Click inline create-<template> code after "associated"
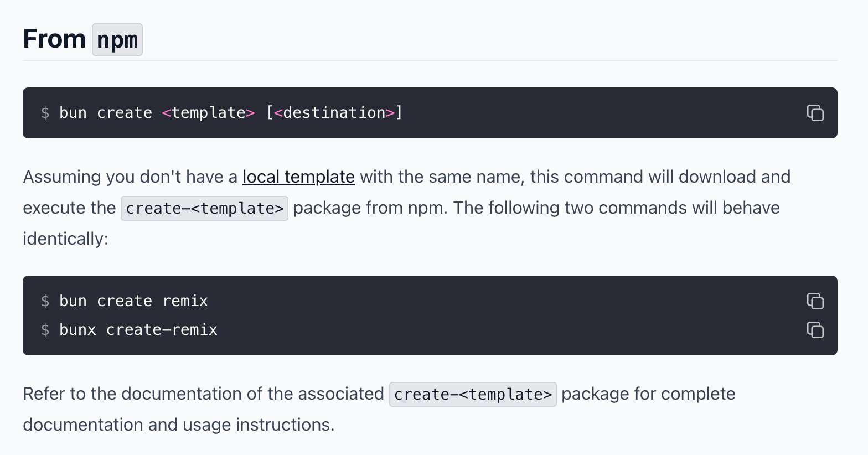The height and width of the screenshot is (455, 868). [x=473, y=395]
